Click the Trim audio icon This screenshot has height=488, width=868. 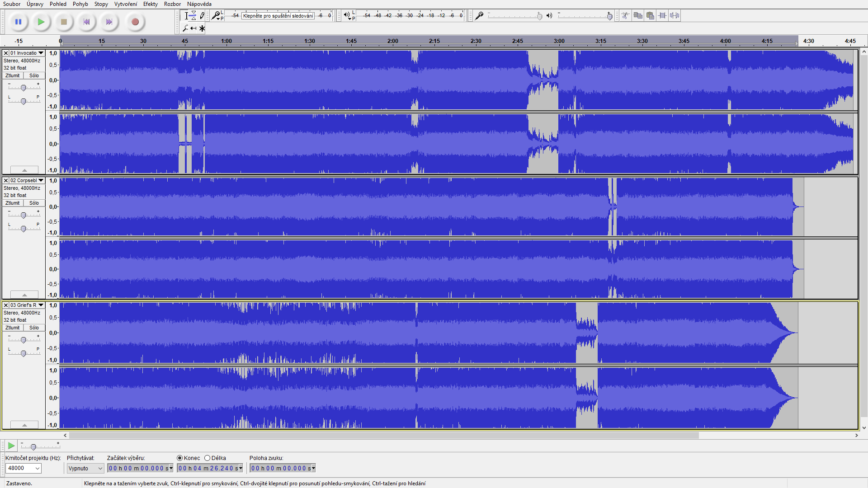(x=662, y=16)
